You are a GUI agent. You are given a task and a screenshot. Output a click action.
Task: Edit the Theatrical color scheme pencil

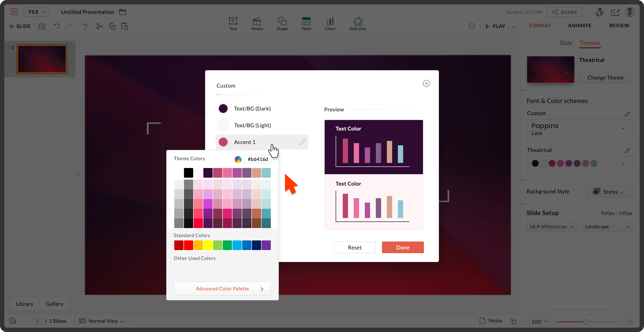[627, 151]
